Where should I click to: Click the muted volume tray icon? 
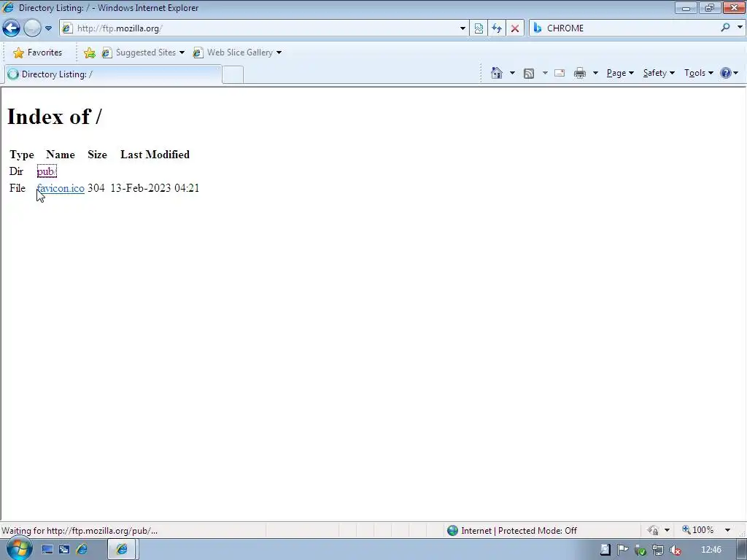(675, 550)
